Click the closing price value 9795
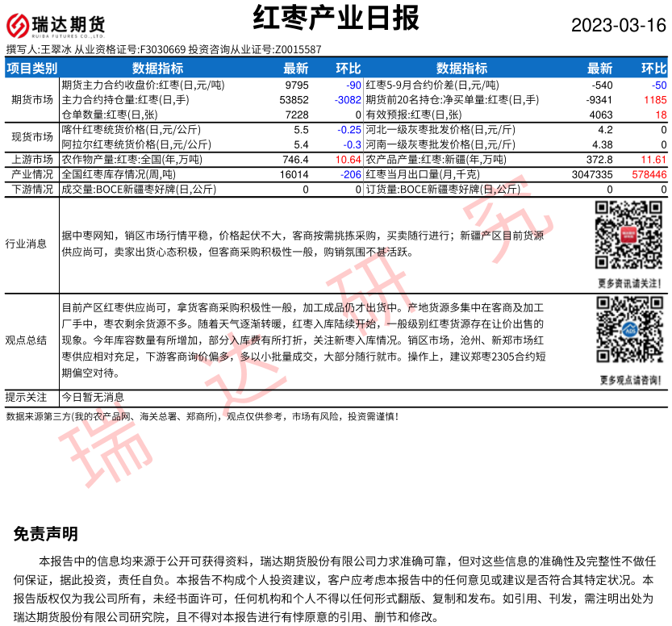The width and height of the screenshot is (672, 626). (297, 85)
